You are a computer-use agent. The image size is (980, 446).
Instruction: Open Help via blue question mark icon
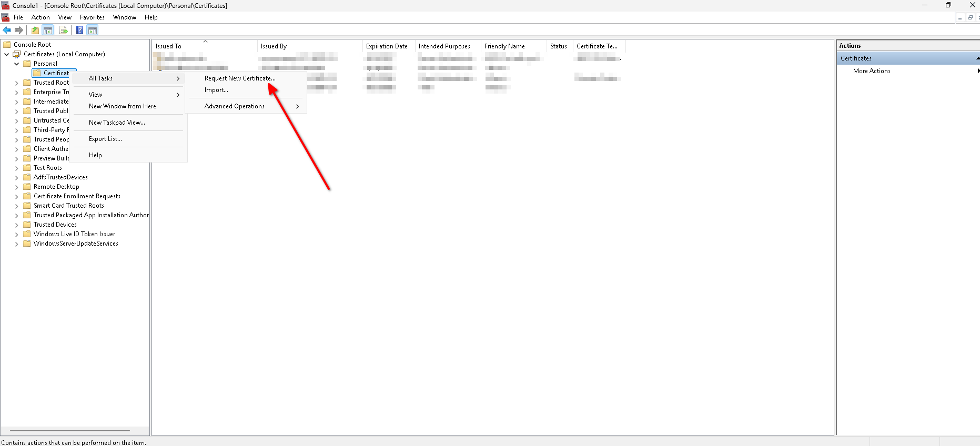click(79, 31)
